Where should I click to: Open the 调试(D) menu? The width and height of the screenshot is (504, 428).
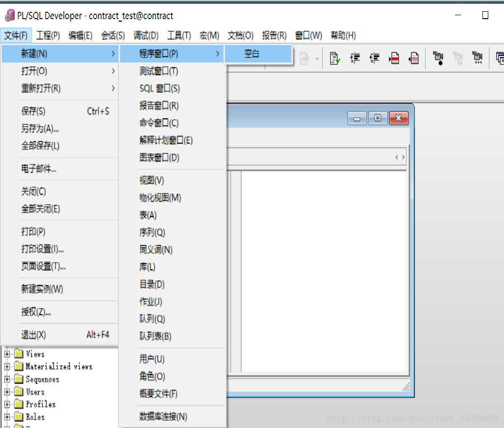146,35
